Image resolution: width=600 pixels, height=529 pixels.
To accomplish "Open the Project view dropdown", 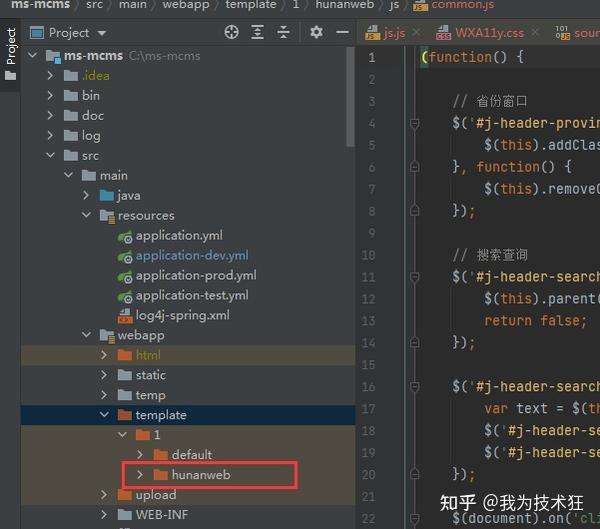I will 68,33.
